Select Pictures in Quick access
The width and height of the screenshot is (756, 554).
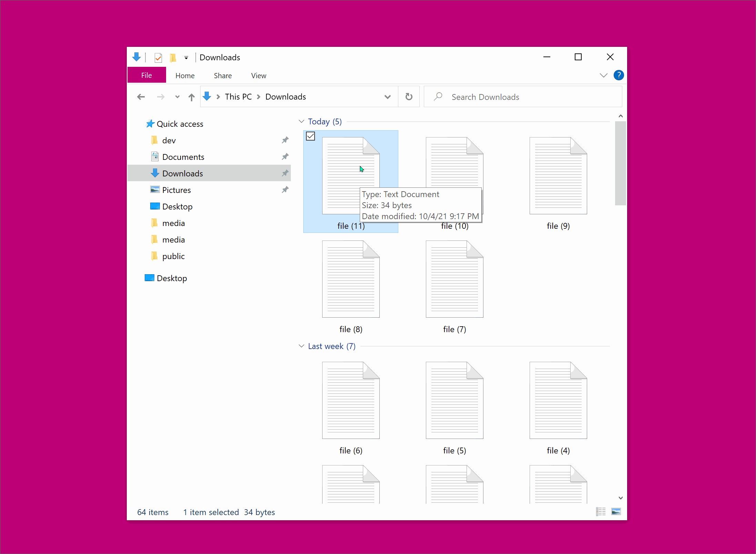point(176,190)
